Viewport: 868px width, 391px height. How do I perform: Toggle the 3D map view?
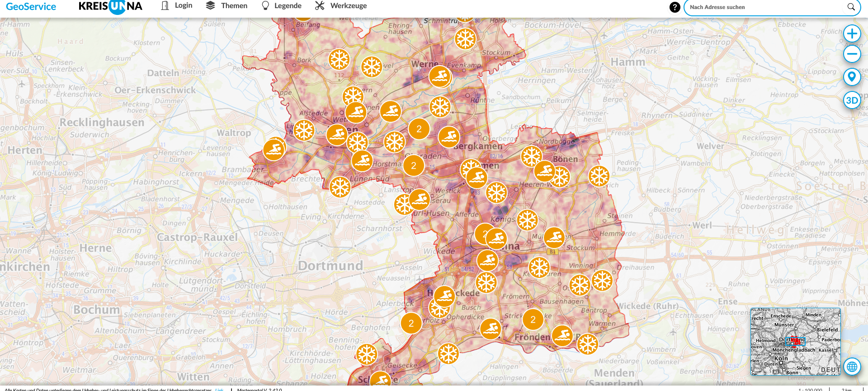coord(852,100)
